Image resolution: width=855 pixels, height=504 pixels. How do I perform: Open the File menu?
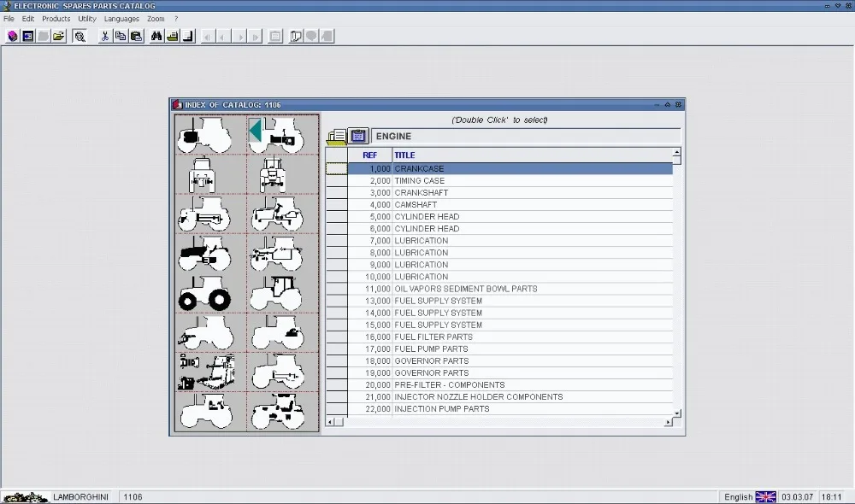coord(9,19)
